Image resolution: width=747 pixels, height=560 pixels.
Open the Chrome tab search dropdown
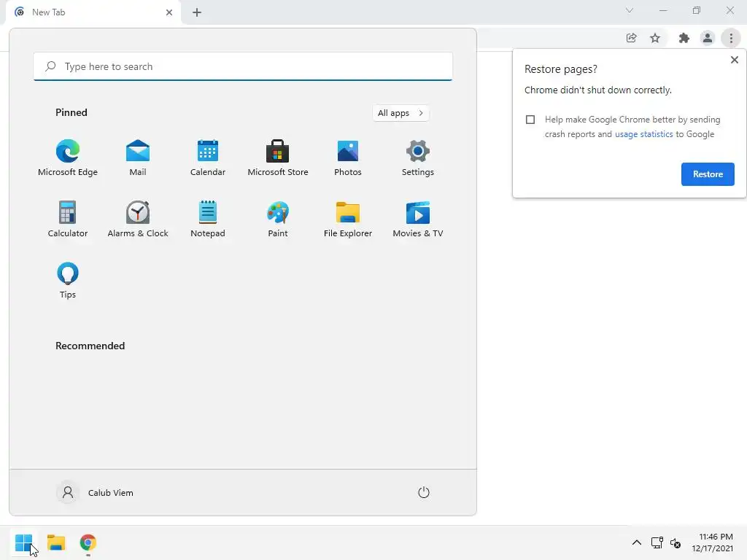click(x=630, y=10)
